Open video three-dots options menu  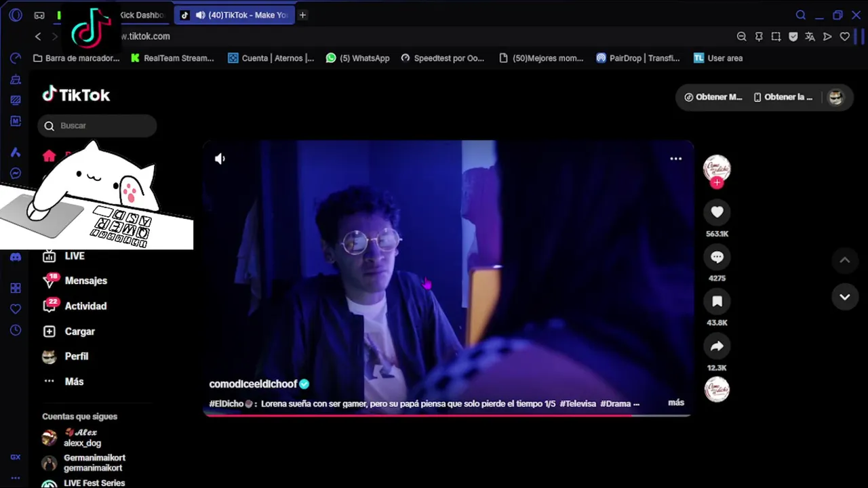point(675,159)
